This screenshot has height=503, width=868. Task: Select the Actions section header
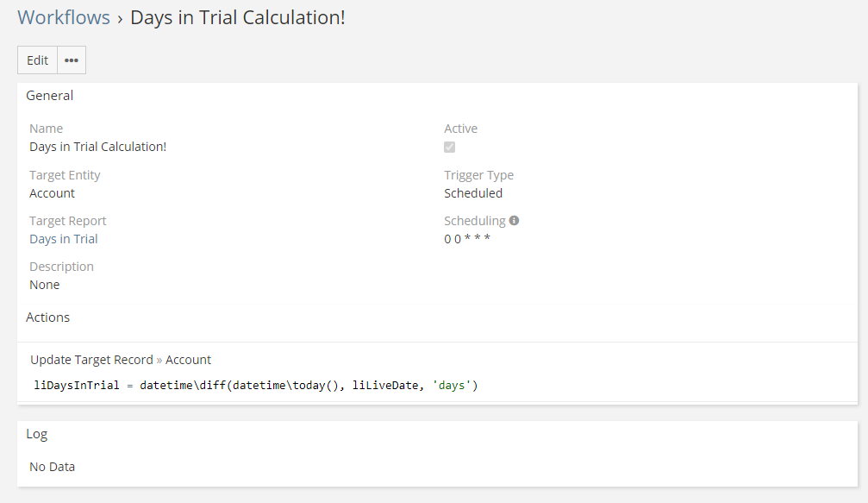click(x=48, y=318)
